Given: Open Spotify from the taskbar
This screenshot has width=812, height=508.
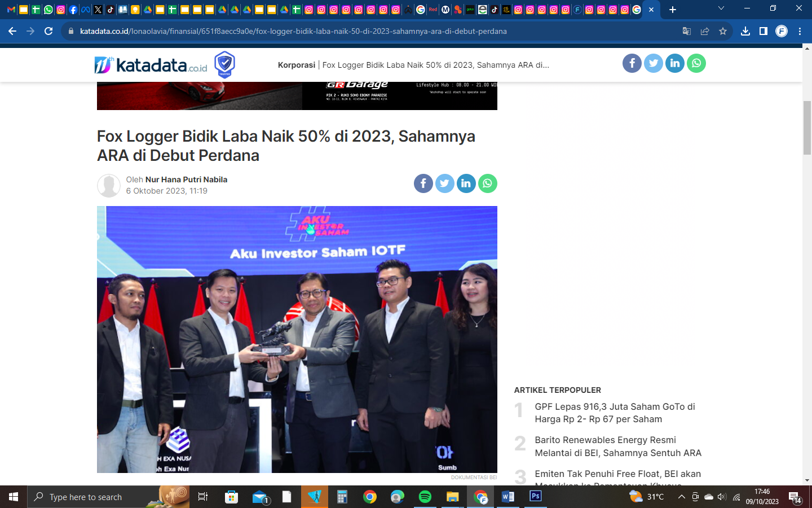Looking at the screenshot, I should (x=425, y=497).
